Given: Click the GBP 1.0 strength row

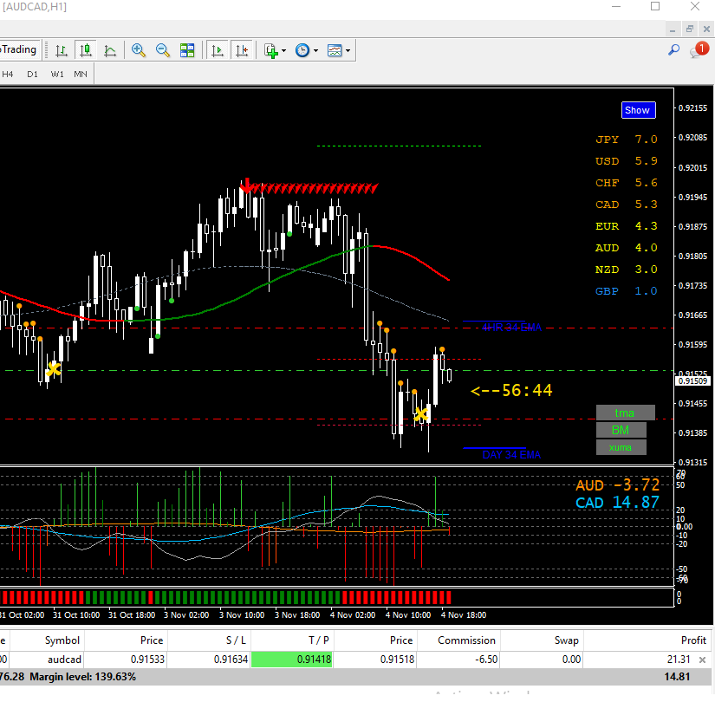Looking at the screenshot, I should (627, 291).
